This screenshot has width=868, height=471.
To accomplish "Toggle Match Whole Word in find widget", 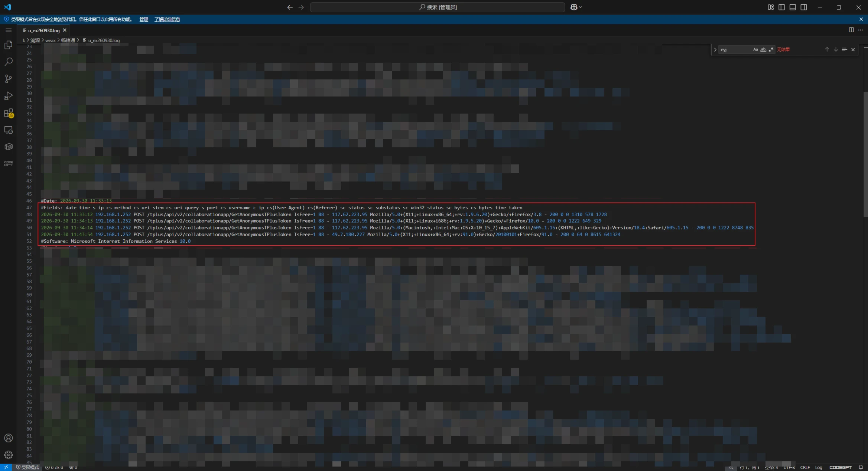I will point(763,49).
